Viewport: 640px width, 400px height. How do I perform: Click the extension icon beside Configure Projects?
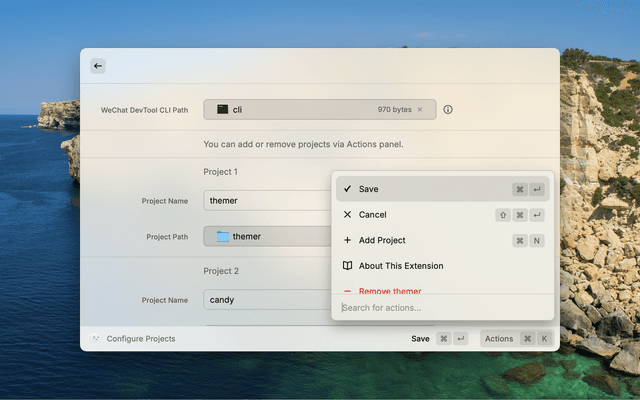[x=96, y=339]
